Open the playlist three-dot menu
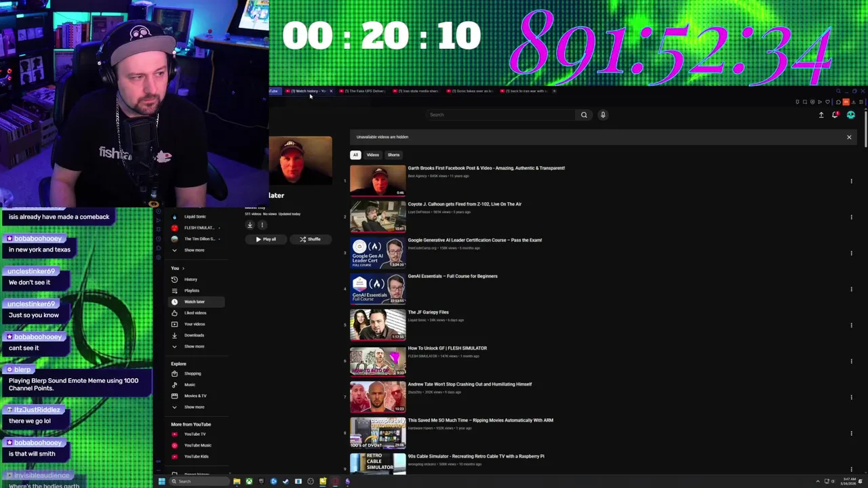 262,225
